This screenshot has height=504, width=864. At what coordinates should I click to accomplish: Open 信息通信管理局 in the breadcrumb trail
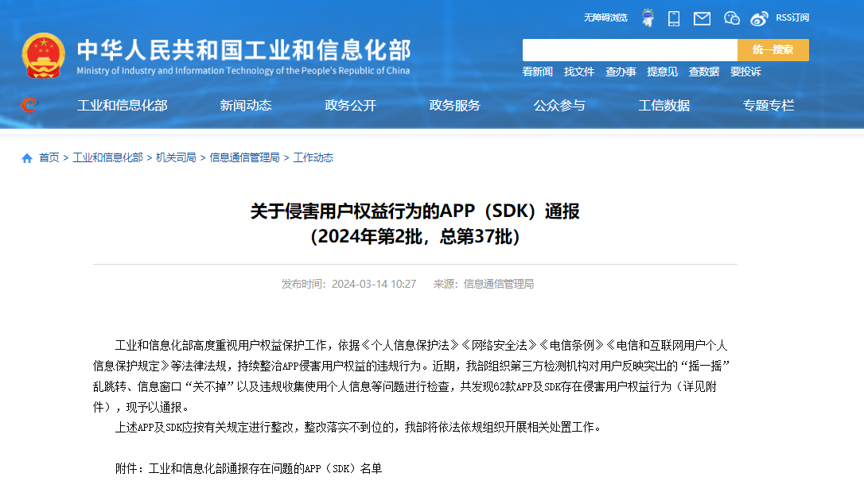tap(247, 157)
